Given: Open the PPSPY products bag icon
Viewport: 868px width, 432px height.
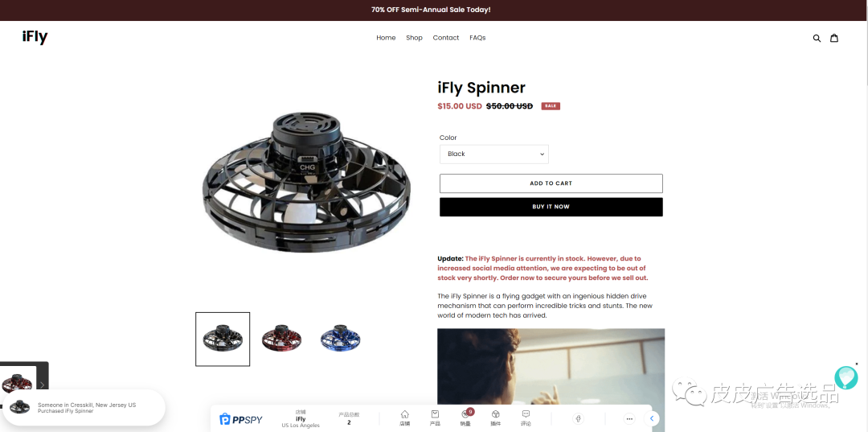Looking at the screenshot, I should tap(435, 418).
